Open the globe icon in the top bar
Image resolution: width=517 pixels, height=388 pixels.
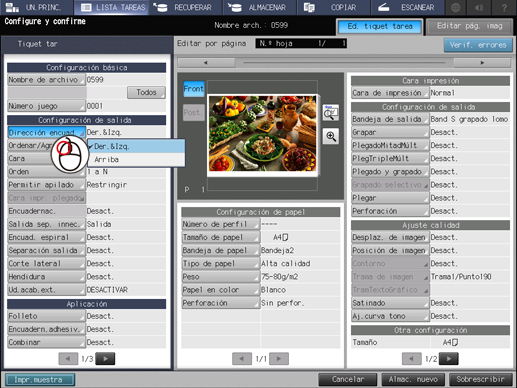pos(456,7)
